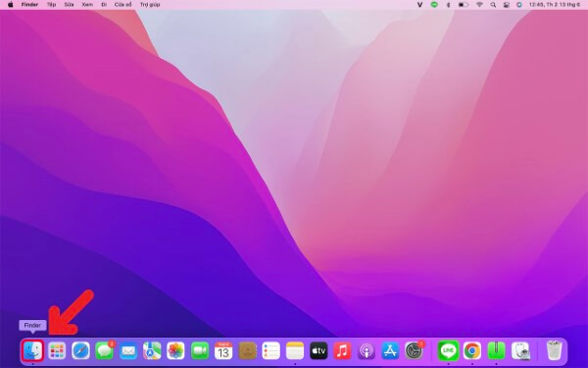Open the Trợ giúp (Help) menu

150,5
